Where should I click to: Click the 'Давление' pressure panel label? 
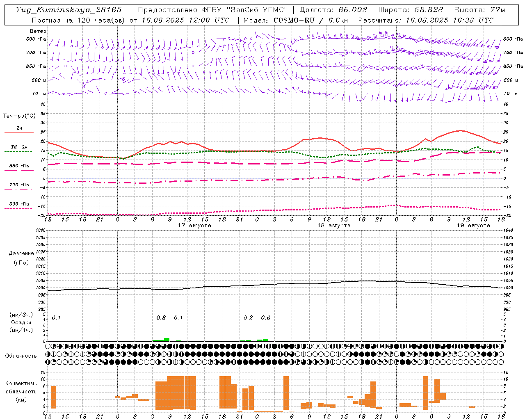(21, 253)
